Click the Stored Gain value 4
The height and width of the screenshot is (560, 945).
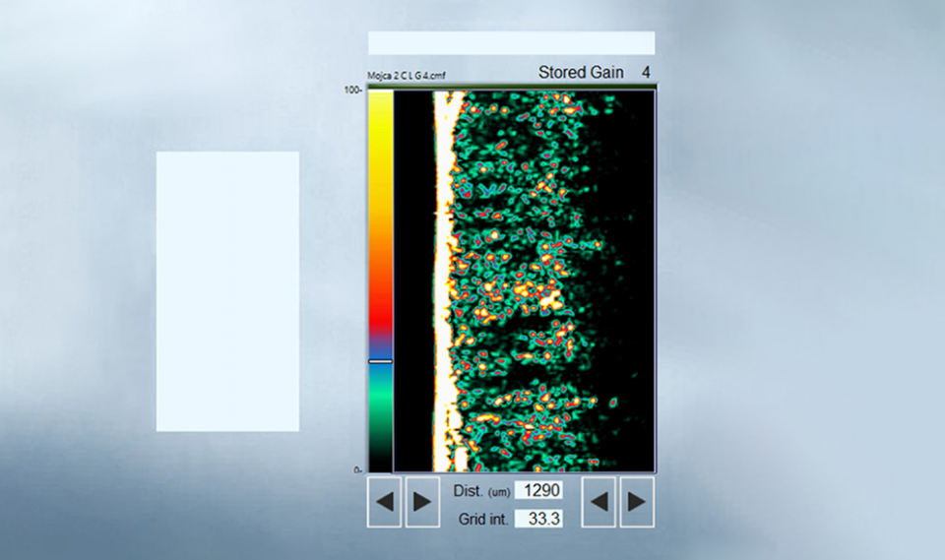646,73
